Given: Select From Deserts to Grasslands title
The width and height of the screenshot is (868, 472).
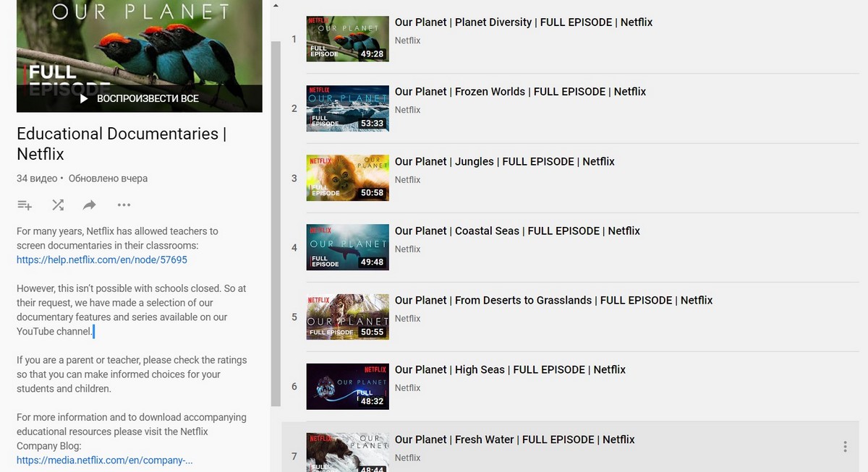Looking at the screenshot, I should pos(553,300).
